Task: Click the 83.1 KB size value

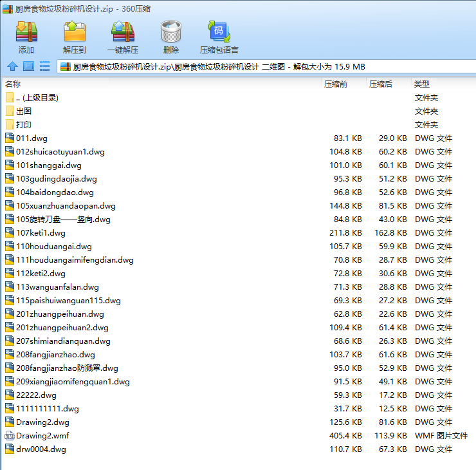Action: pyautogui.click(x=348, y=138)
